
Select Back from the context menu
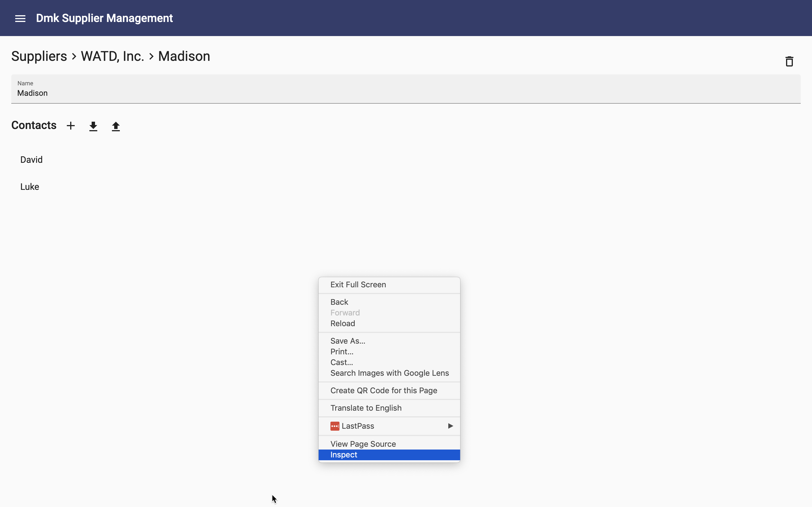pos(339,302)
